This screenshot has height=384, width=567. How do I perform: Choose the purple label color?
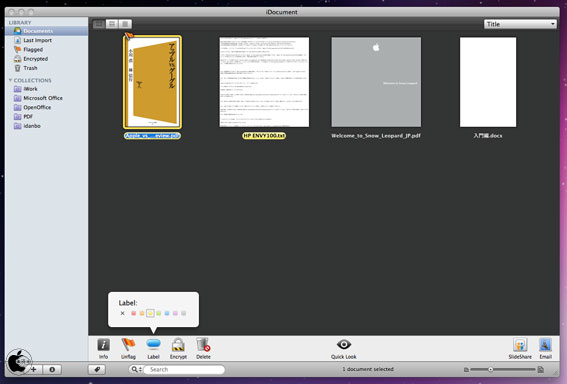tap(175, 313)
